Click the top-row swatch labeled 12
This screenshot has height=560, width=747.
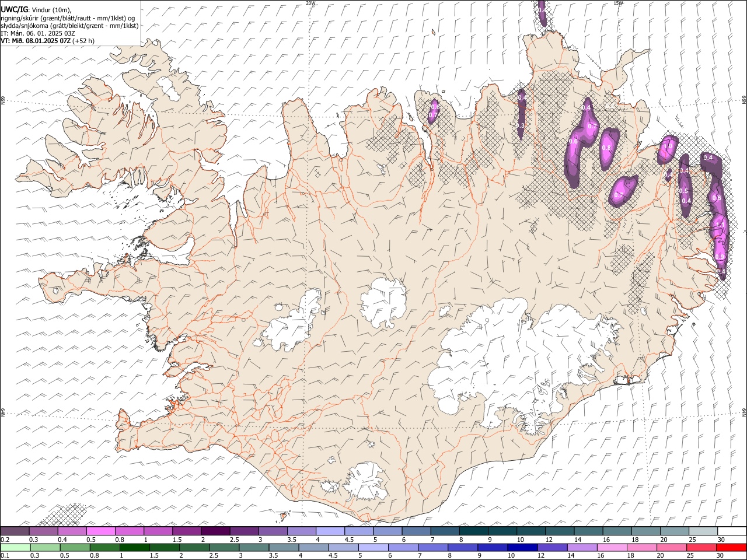560,531
